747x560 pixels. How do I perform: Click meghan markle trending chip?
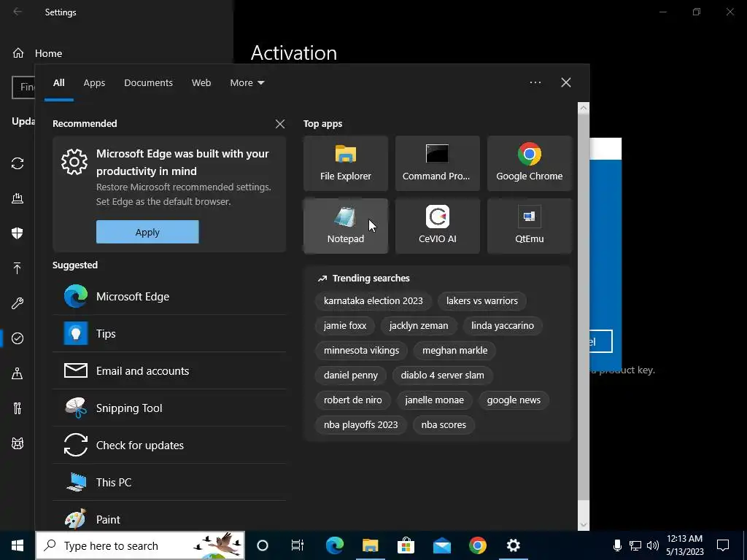pyautogui.click(x=455, y=351)
